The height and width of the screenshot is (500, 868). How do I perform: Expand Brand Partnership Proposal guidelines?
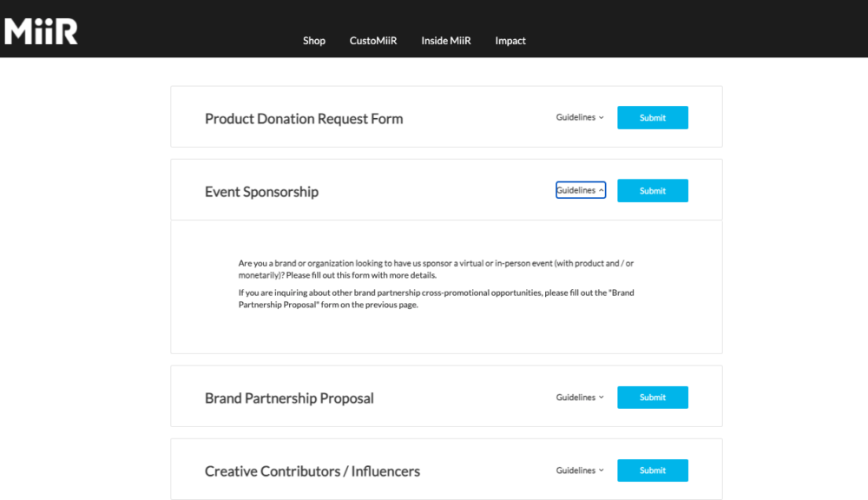(x=580, y=397)
